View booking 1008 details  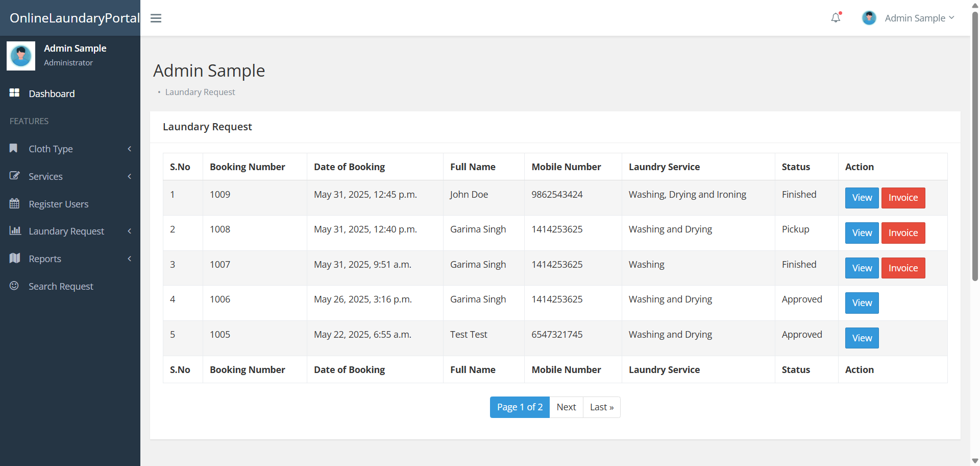click(862, 233)
